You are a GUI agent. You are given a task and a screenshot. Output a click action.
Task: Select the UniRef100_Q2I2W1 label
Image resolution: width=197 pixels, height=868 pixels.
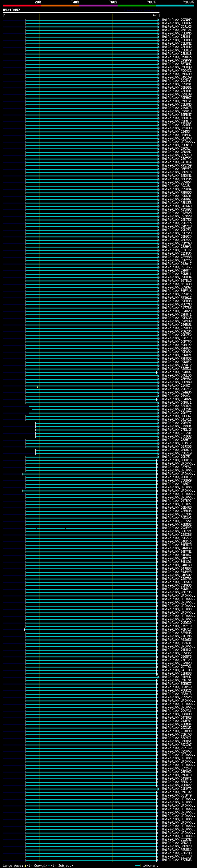(x=177, y=433)
